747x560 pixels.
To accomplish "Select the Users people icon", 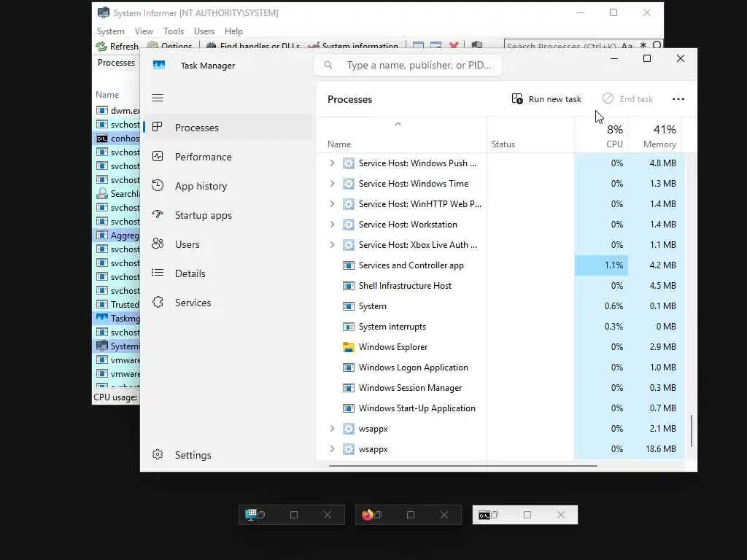I will pos(158,244).
